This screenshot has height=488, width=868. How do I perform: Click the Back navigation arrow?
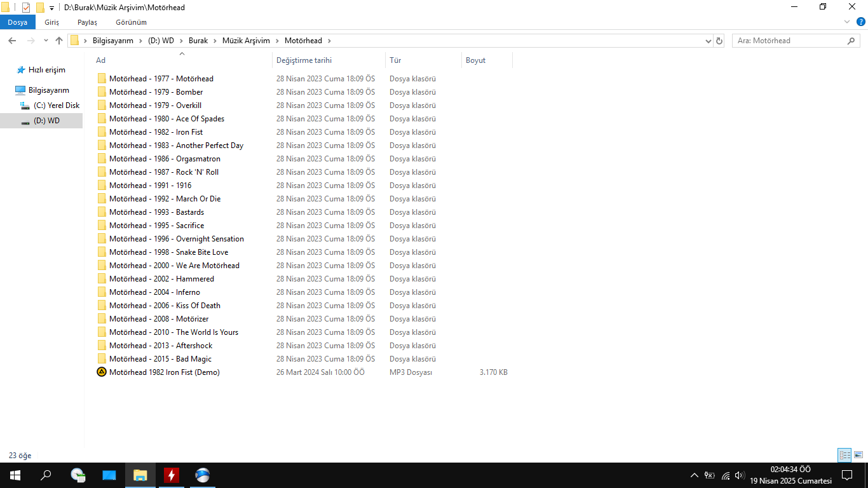coord(12,41)
